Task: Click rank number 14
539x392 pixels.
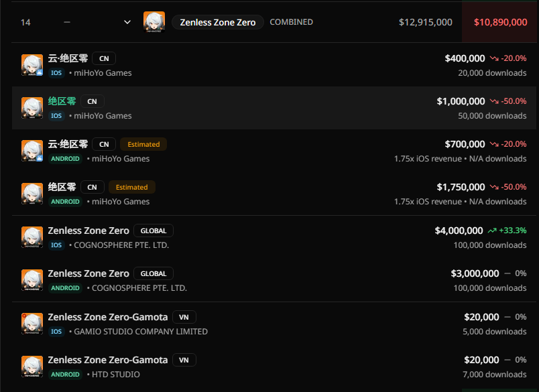Action: 25,23
